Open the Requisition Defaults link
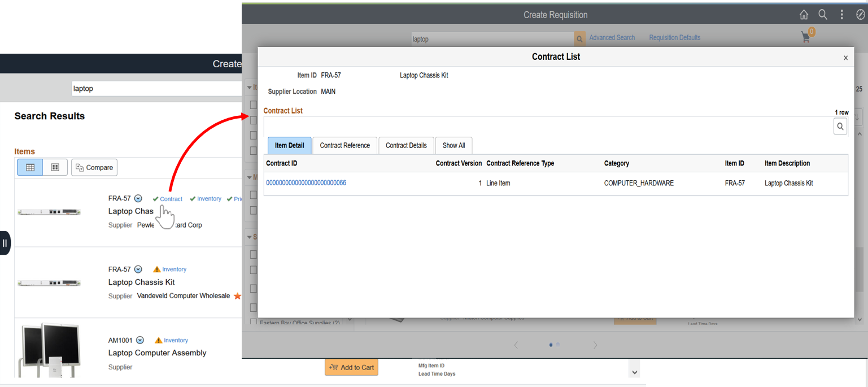This screenshot has width=868, height=387. (x=674, y=38)
